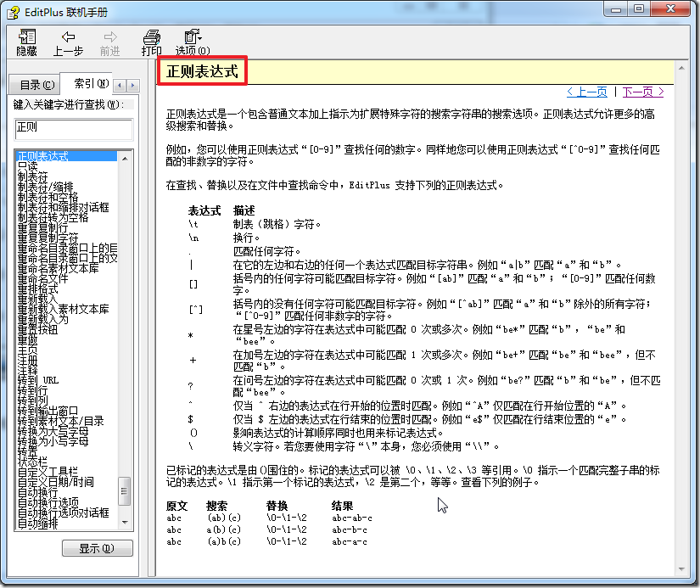Image resolution: width=700 pixels, height=588 pixels.
Task: Select index entry 转到行
Action: point(32,390)
